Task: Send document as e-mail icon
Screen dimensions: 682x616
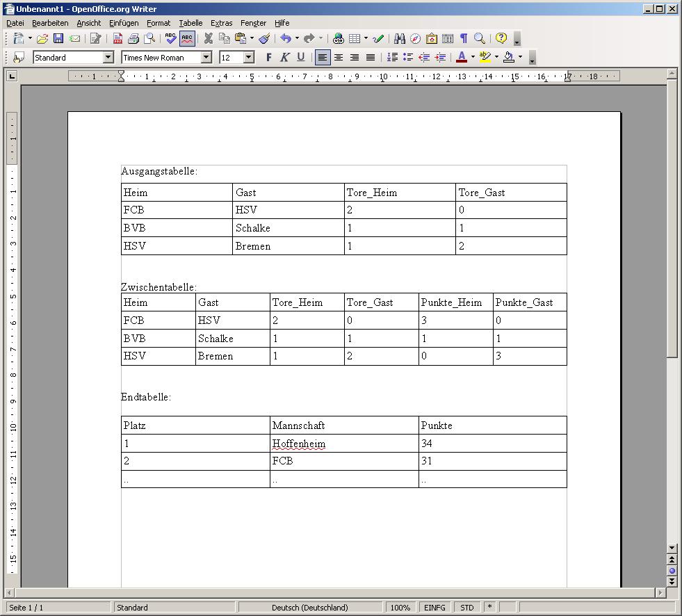Action: [75, 39]
